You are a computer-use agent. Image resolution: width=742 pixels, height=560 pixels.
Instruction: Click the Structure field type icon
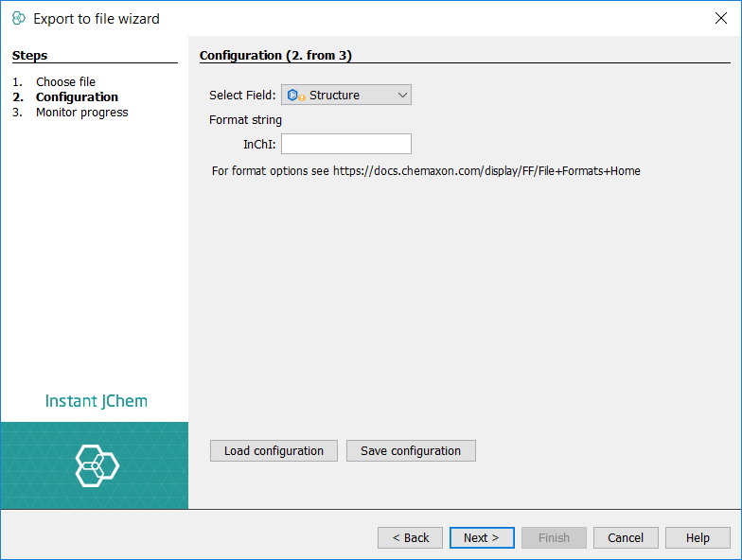click(295, 95)
